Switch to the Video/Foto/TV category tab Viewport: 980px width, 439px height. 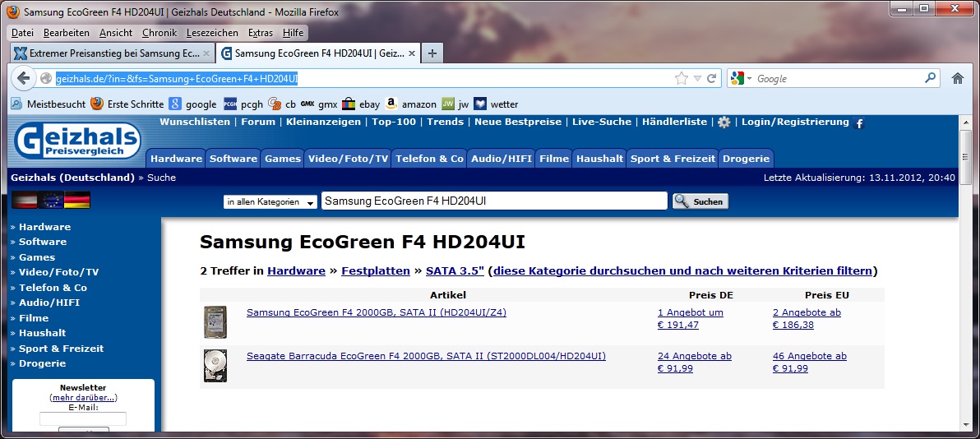tap(348, 159)
